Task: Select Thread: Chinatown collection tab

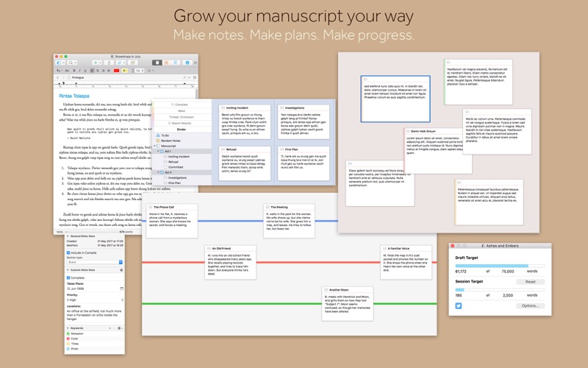Action: click(x=181, y=117)
